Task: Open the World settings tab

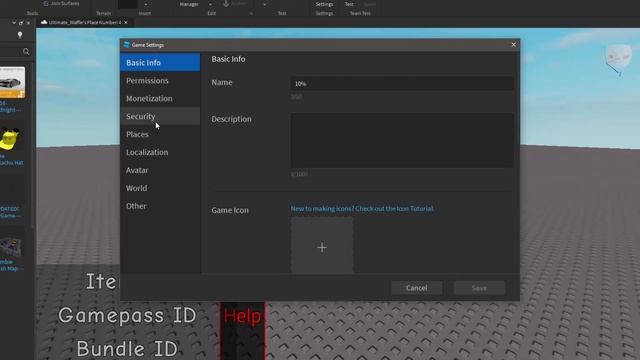Action: (160, 188)
